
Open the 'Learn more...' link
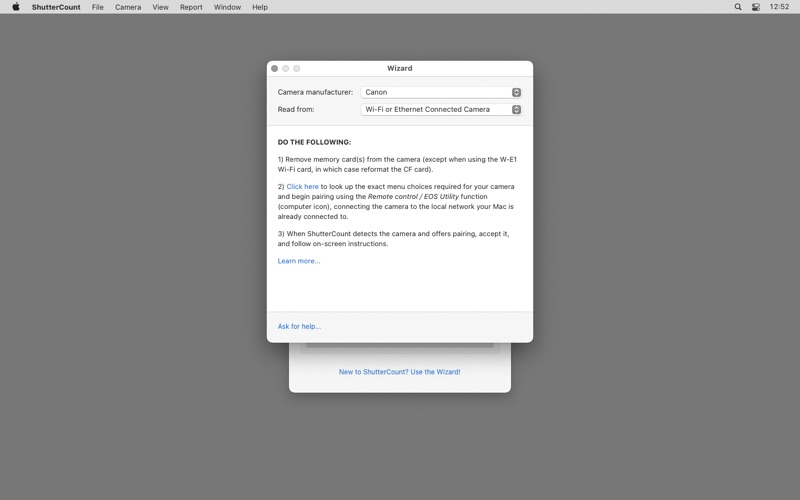click(299, 261)
